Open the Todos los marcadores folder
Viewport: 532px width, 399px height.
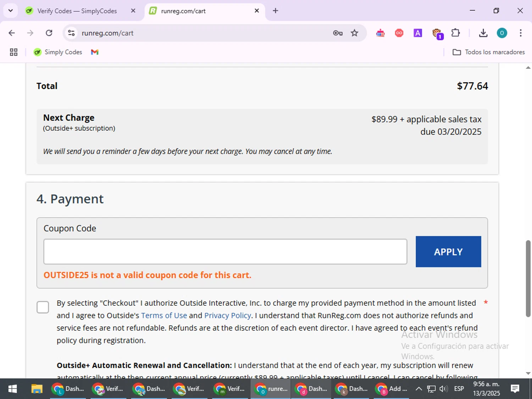488,52
